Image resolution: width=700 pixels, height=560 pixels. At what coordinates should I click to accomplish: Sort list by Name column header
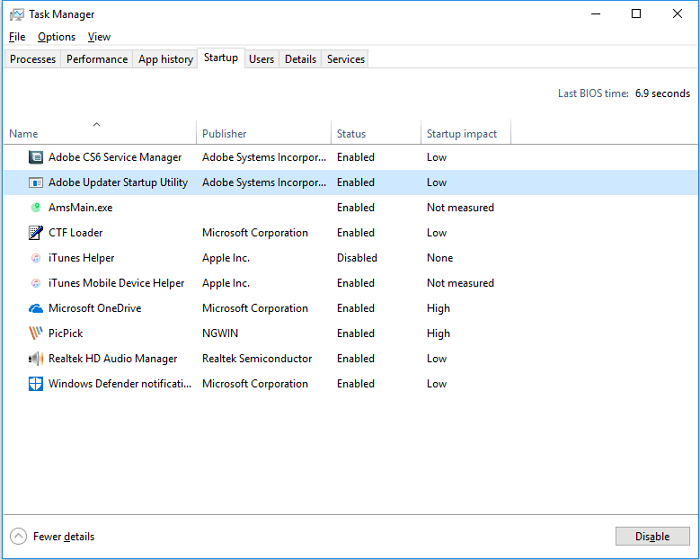click(x=24, y=134)
